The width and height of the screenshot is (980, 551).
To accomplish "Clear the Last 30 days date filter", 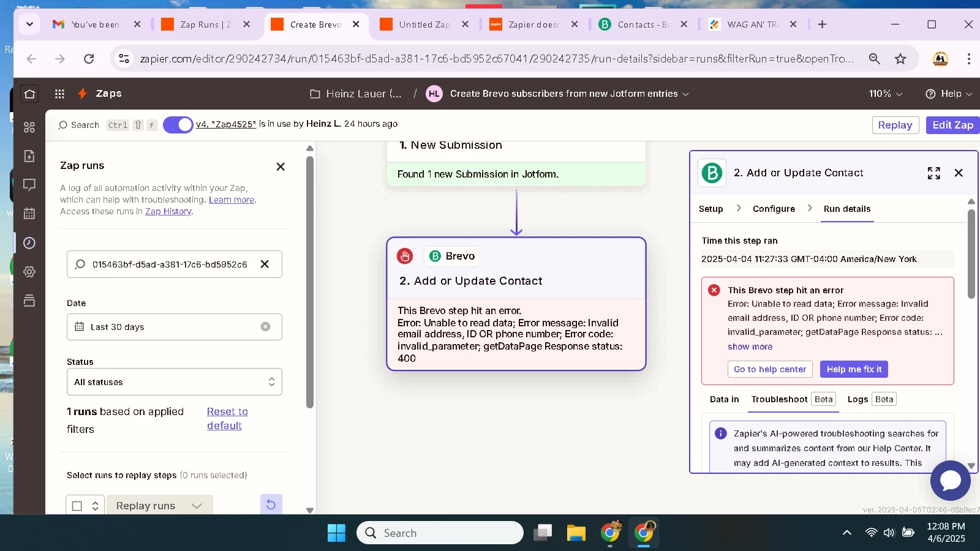I will (265, 326).
